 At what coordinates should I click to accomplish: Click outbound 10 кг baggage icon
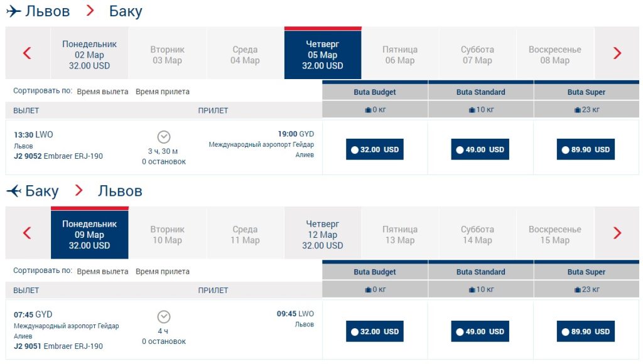[x=472, y=110]
